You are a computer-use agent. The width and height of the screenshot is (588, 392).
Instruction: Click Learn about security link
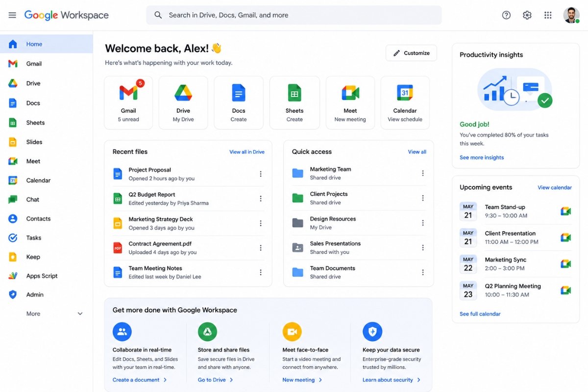tap(392, 380)
